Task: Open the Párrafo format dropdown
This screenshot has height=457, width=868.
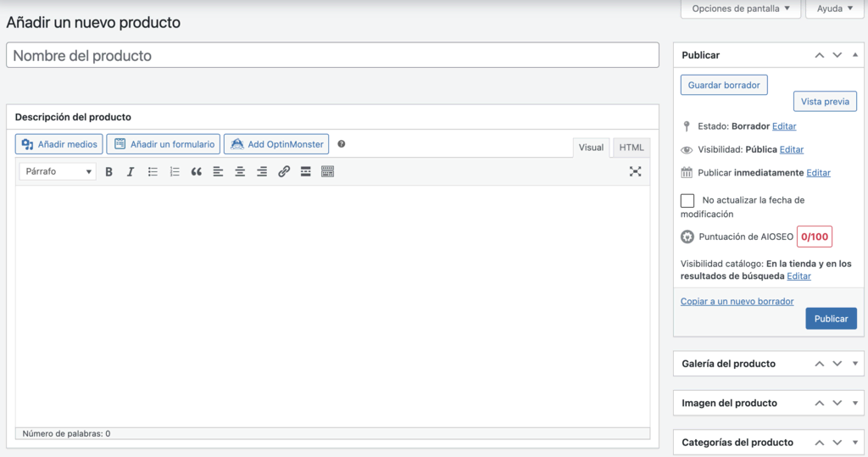Action: (x=58, y=172)
